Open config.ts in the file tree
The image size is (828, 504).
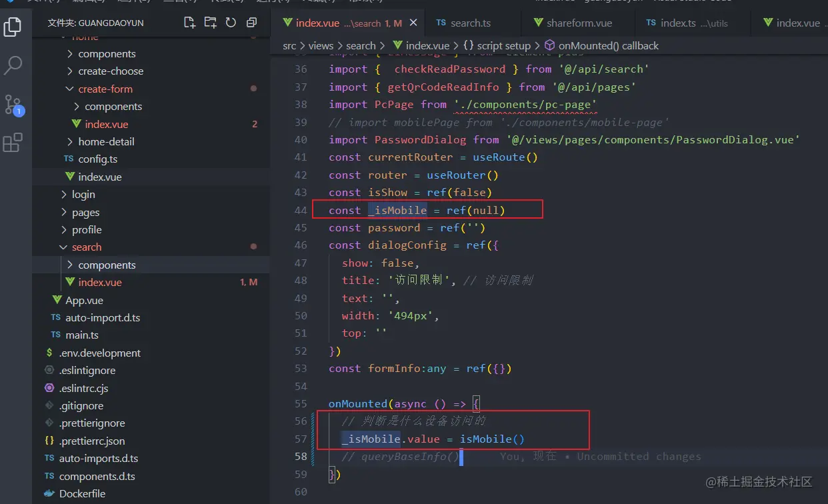point(97,159)
